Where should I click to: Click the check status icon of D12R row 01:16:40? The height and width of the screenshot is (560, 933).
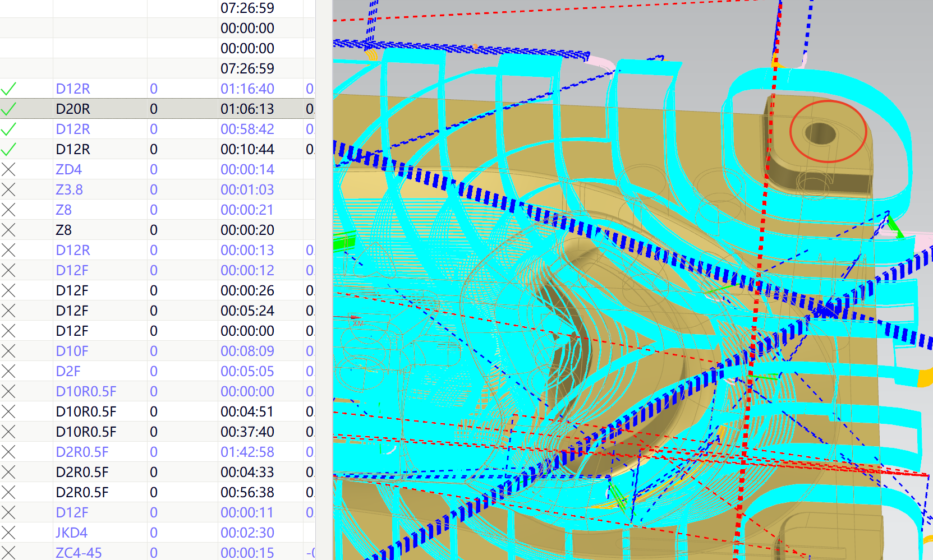(x=8, y=89)
